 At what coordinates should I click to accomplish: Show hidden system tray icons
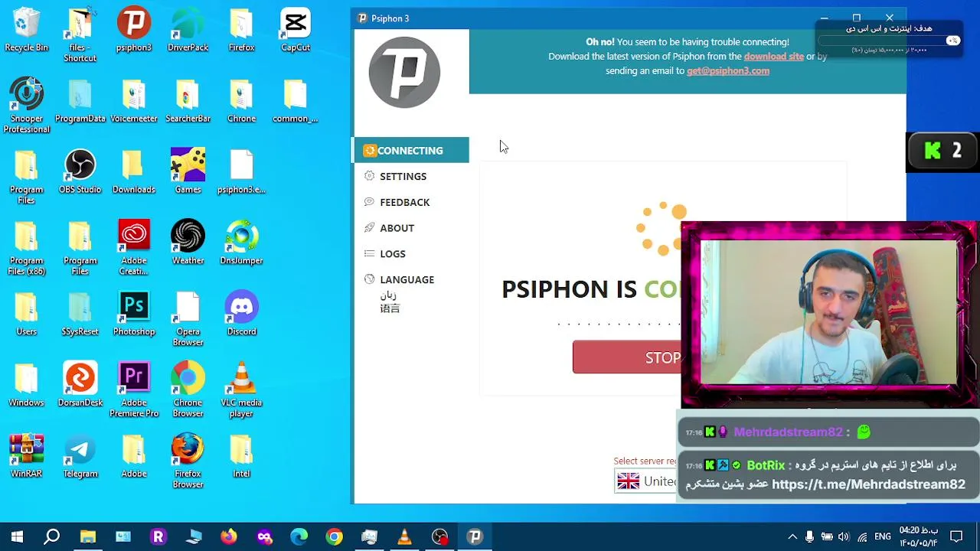pos(792,536)
